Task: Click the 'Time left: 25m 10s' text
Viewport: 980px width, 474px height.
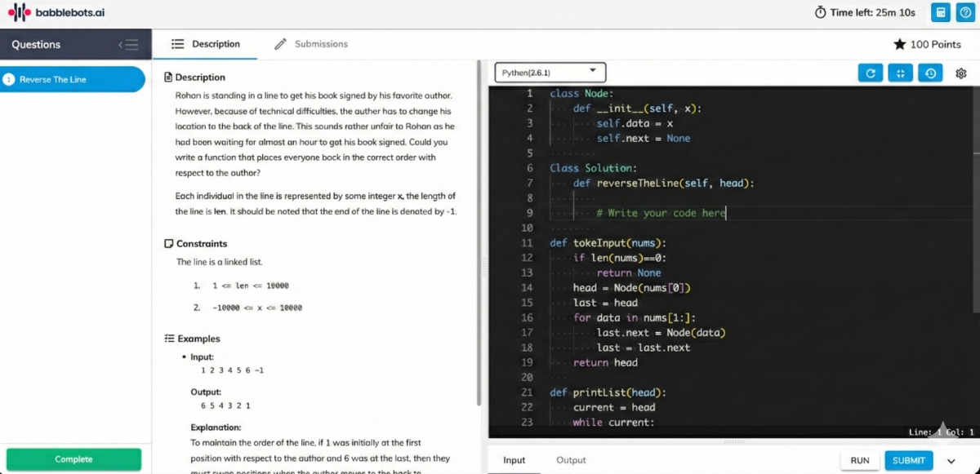Action: coord(872,13)
